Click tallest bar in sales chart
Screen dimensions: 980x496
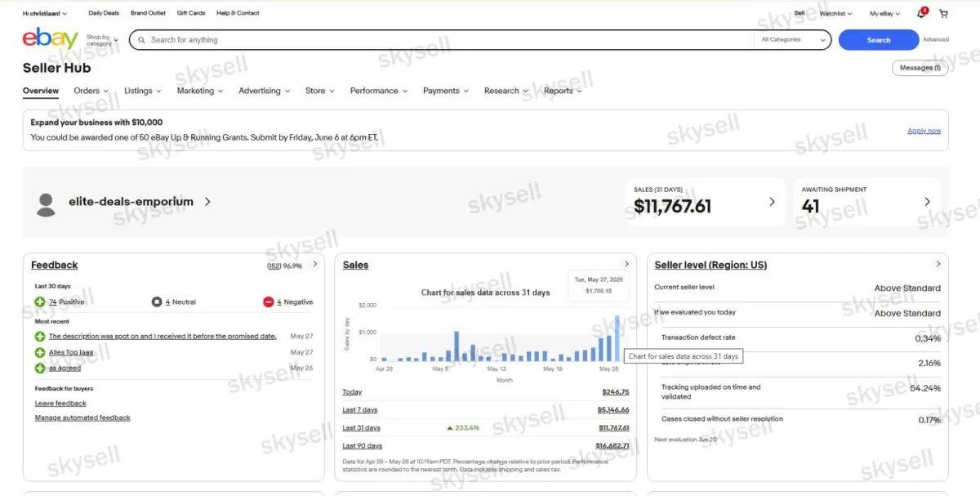tap(617, 338)
